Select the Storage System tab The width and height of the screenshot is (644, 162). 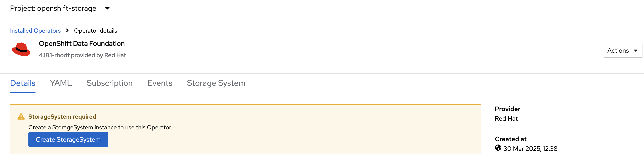[x=216, y=83]
